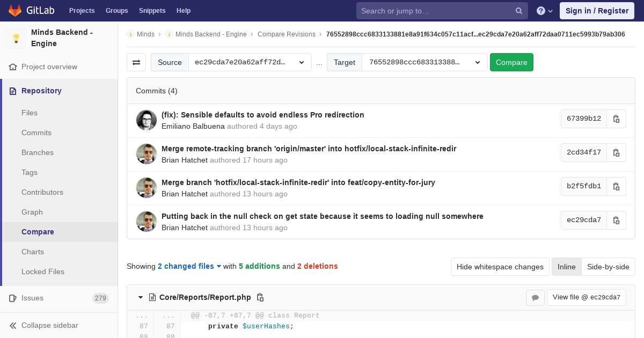
Task: Click the green Compare button
Action: tap(511, 62)
